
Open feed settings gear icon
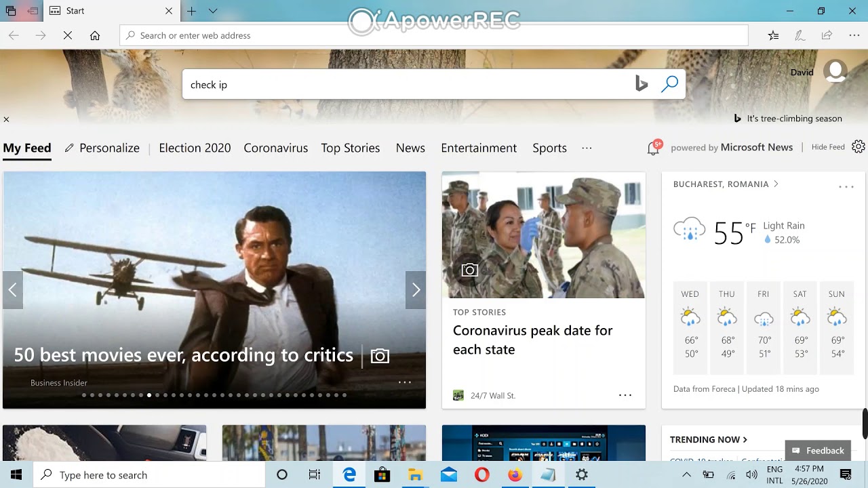[x=859, y=147]
